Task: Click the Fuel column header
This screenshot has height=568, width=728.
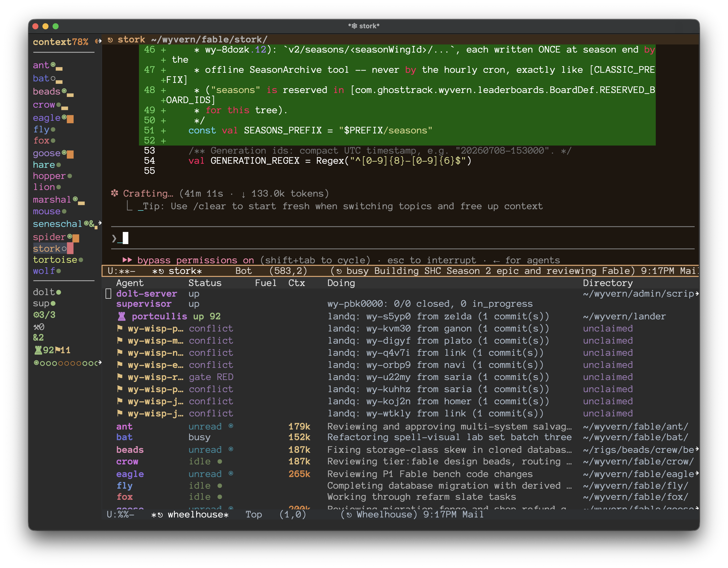Action: [266, 283]
